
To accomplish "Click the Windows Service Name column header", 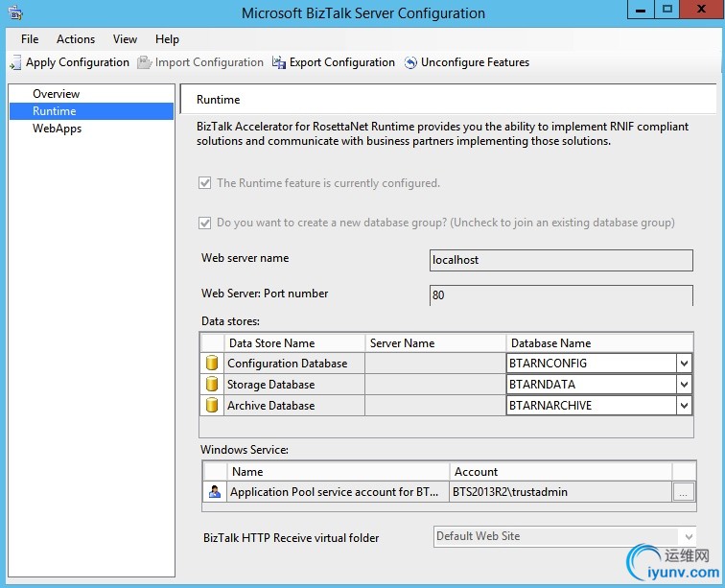I will tap(338, 471).
